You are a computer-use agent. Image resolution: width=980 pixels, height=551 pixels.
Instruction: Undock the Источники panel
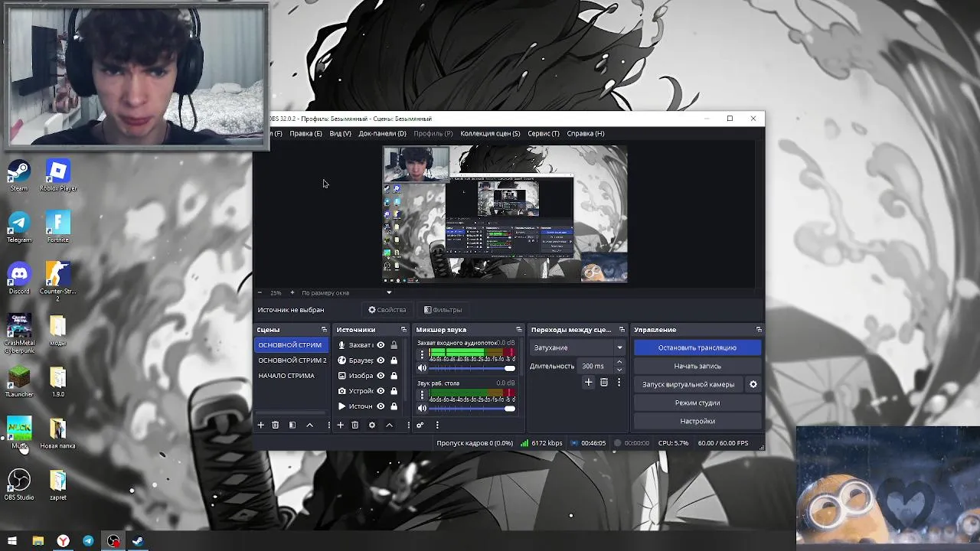403,330
